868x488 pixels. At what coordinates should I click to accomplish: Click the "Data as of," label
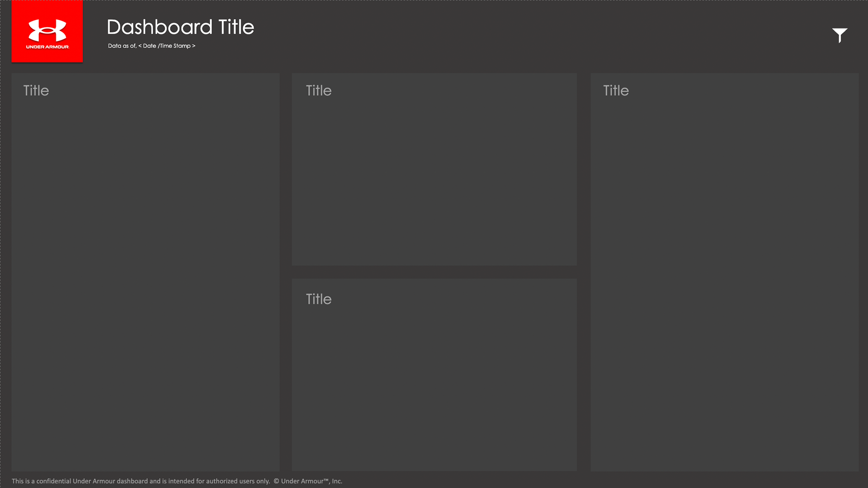coord(122,46)
